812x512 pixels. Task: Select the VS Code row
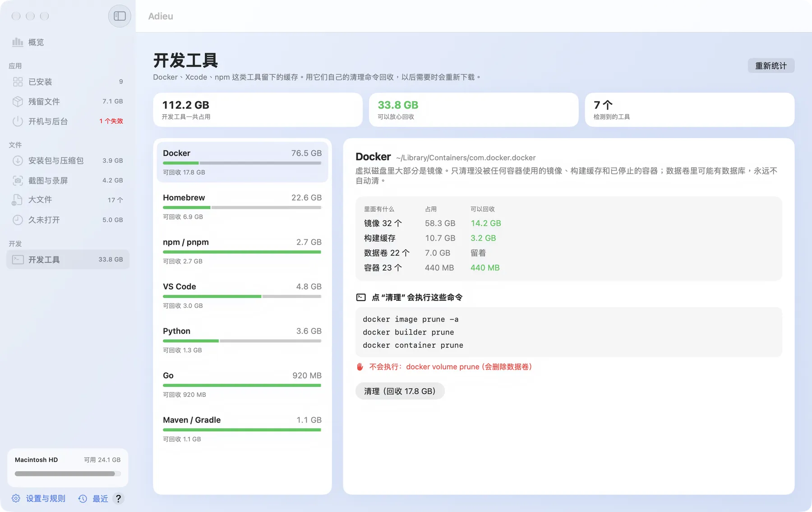(242, 296)
